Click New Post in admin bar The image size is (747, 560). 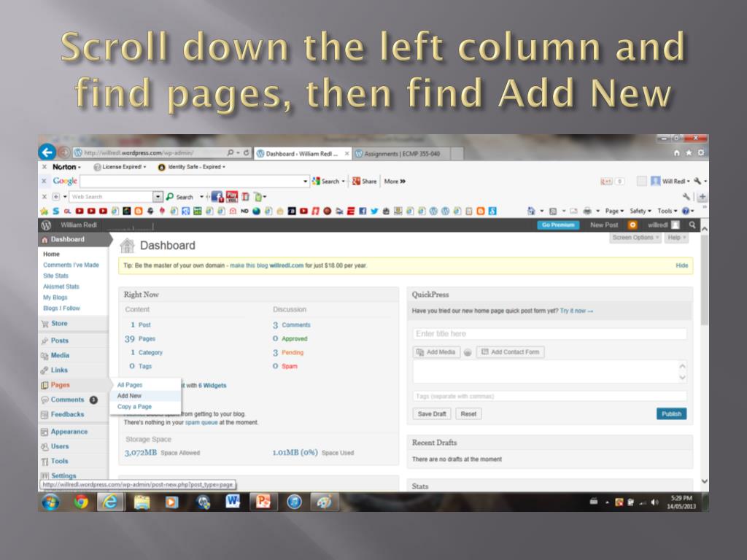point(604,225)
